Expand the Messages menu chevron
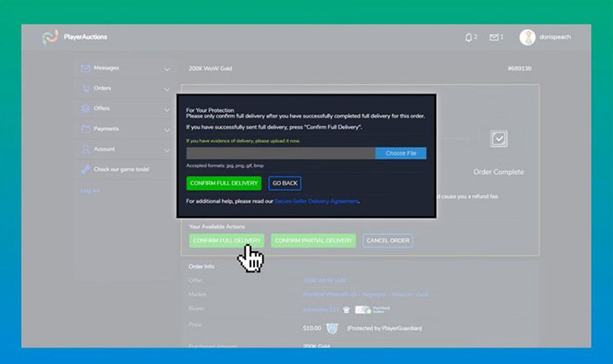Image resolution: width=613 pixels, height=364 pixels. click(167, 68)
